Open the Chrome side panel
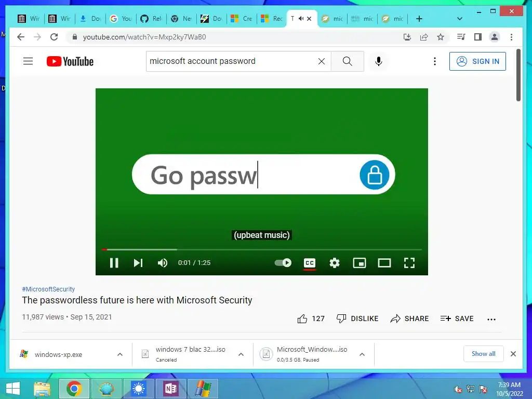The height and width of the screenshot is (399, 532). click(x=478, y=37)
